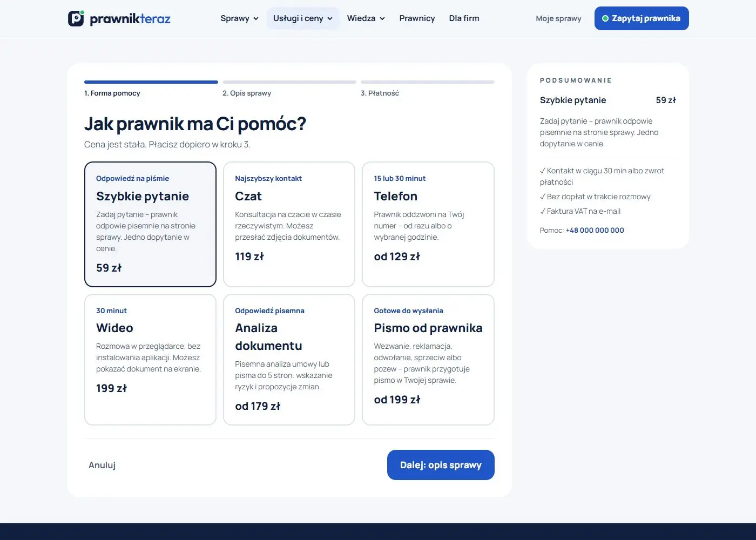Select the Telefon option card
Viewport: 756px width, 540px height.
click(x=428, y=224)
